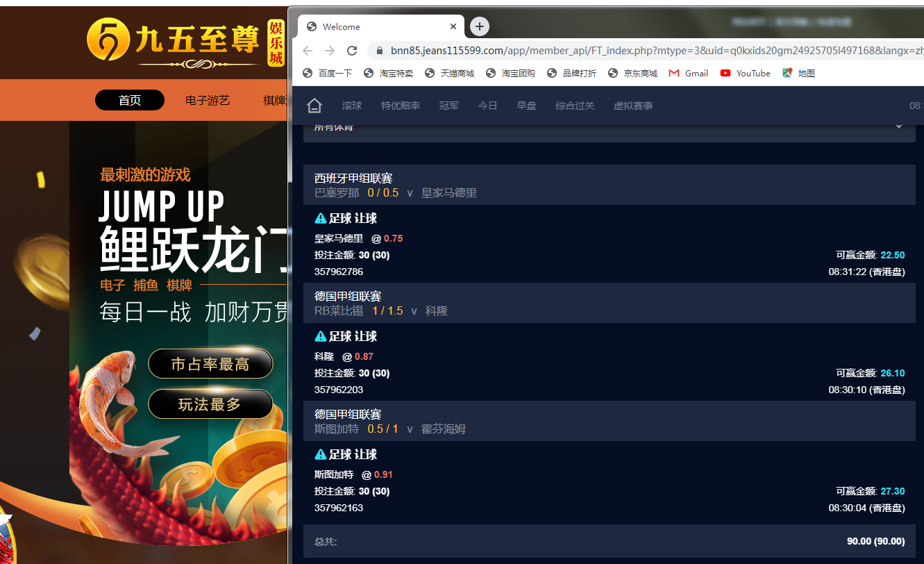Open the 淘宝团购 bookmark
924x564 pixels.
click(x=511, y=73)
